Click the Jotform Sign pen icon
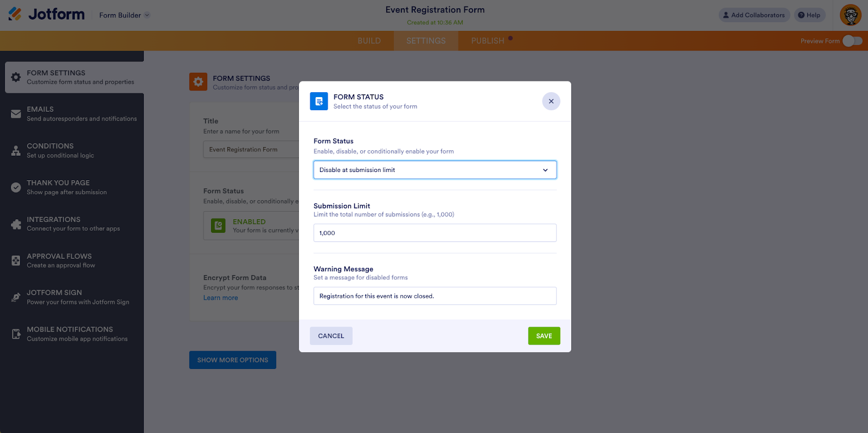 click(x=16, y=297)
